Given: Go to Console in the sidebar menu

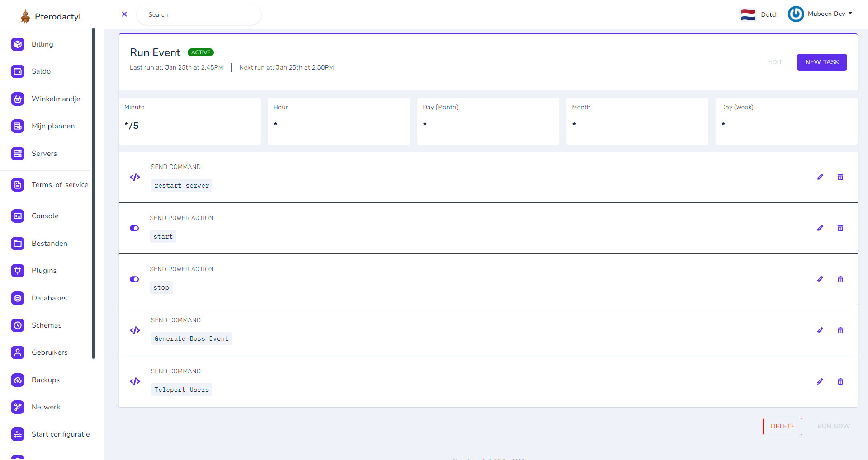Looking at the screenshot, I should coord(45,216).
